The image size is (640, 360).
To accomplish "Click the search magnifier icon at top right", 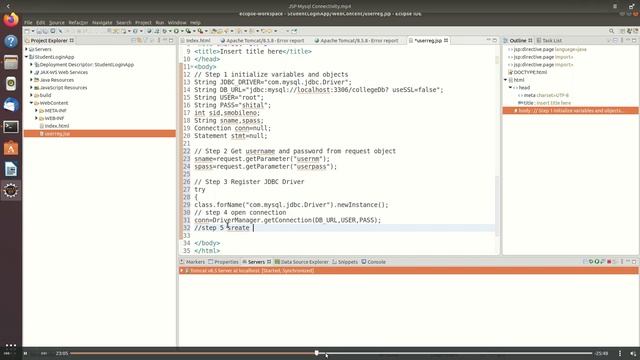I will (611, 31).
